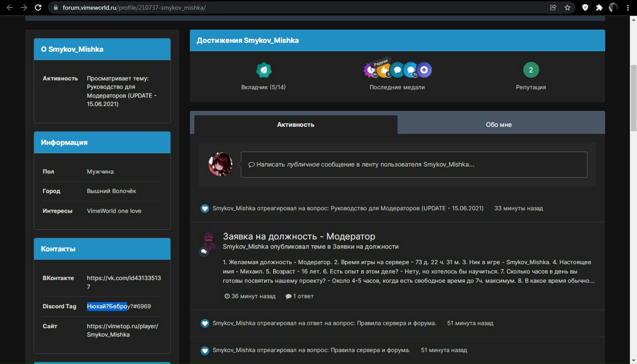Switch to the Обо мне tab
The image size is (637, 364).
tap(499, 124)
